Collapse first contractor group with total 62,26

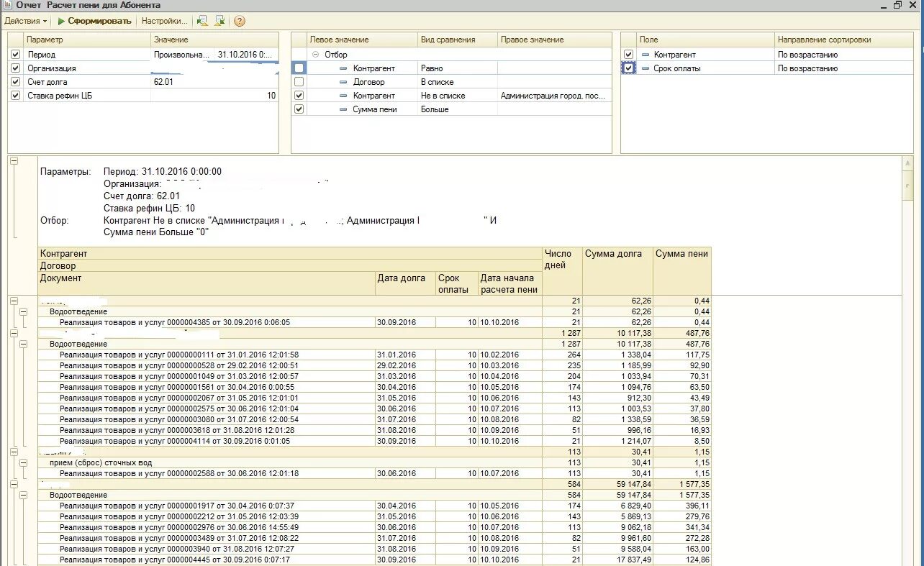(14, 301)
